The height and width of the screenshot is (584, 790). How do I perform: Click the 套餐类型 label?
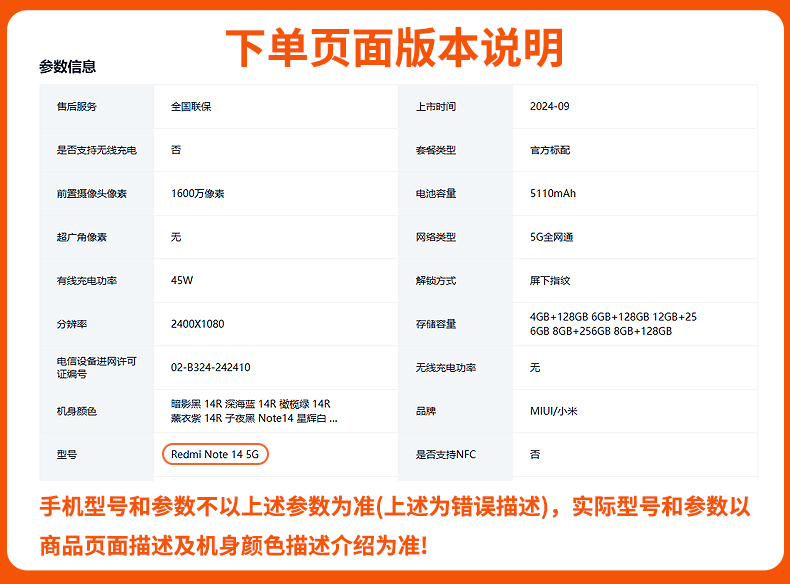tap(436, 150)
